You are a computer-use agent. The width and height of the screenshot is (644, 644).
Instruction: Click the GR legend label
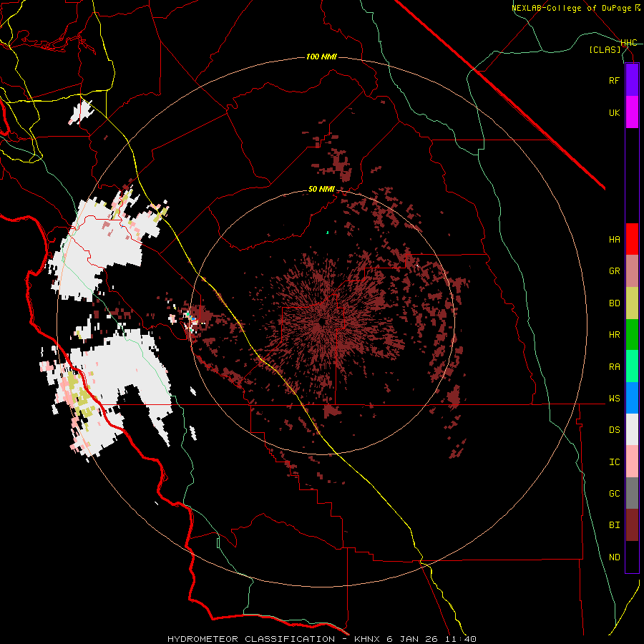[x=614, y=271]
